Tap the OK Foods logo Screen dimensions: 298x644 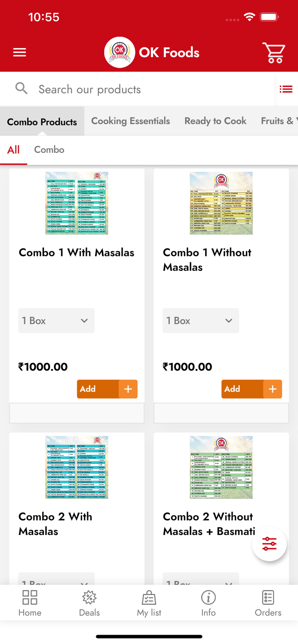[x=120, y=52]
